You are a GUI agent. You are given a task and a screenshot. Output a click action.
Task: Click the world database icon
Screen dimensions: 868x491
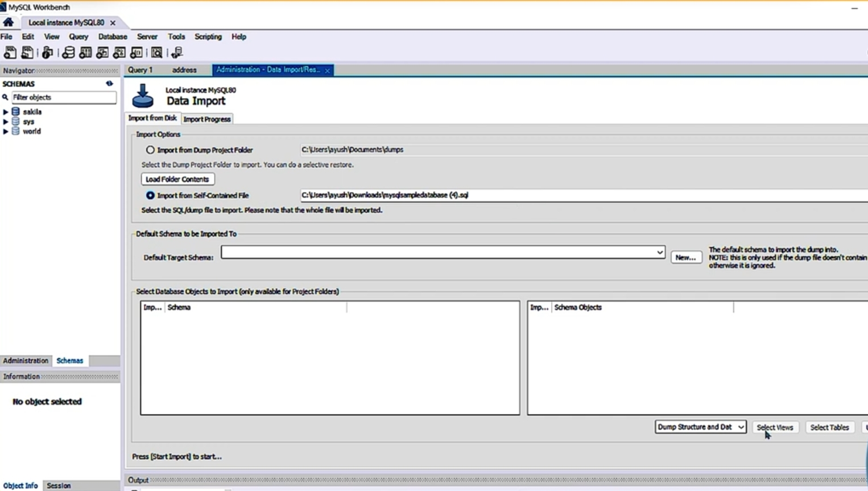[x=16, y=131]
